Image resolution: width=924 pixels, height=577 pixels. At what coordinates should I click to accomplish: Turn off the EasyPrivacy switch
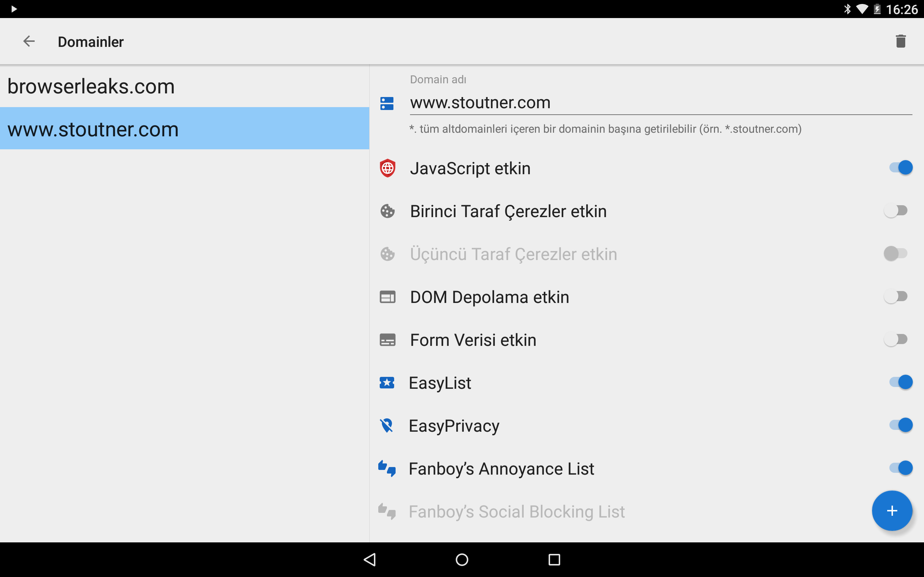click(900, 425)
